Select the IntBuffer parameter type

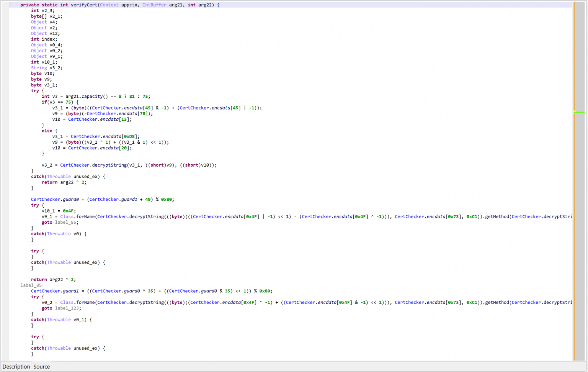(154, 5)
